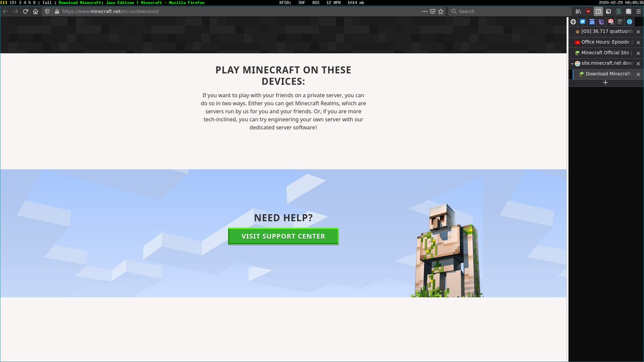
Task: Show site security padlock info
Action: (x=56, y=11)
